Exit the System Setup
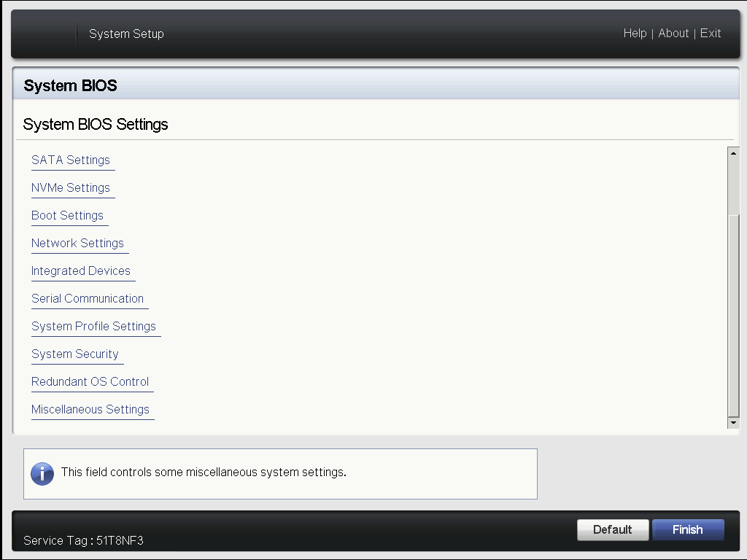 (711, 34)
